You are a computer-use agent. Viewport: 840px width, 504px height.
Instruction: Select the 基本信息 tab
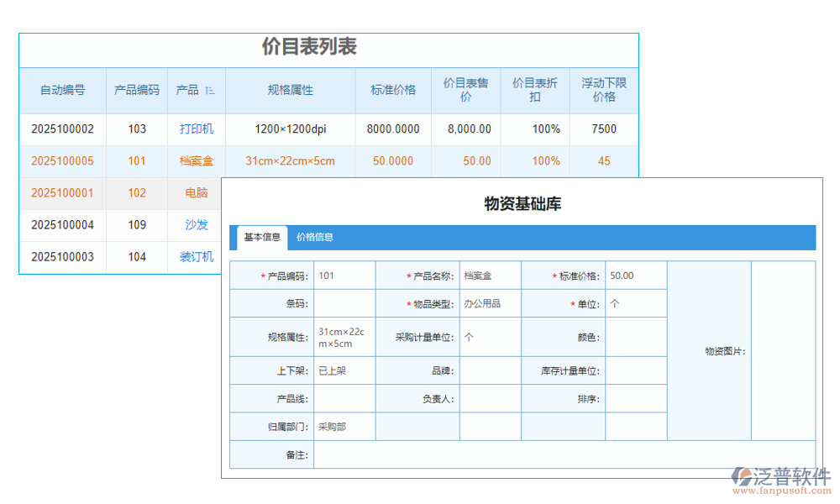pos(261,237)
